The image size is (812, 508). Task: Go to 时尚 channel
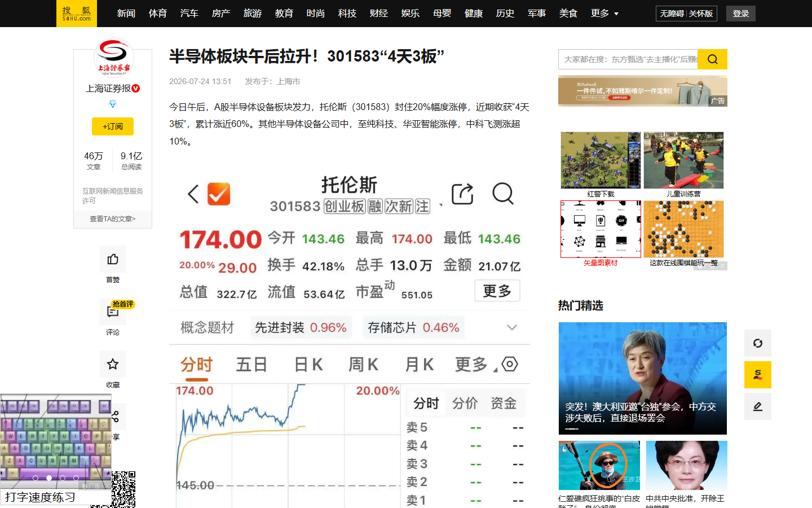[316, 14]
